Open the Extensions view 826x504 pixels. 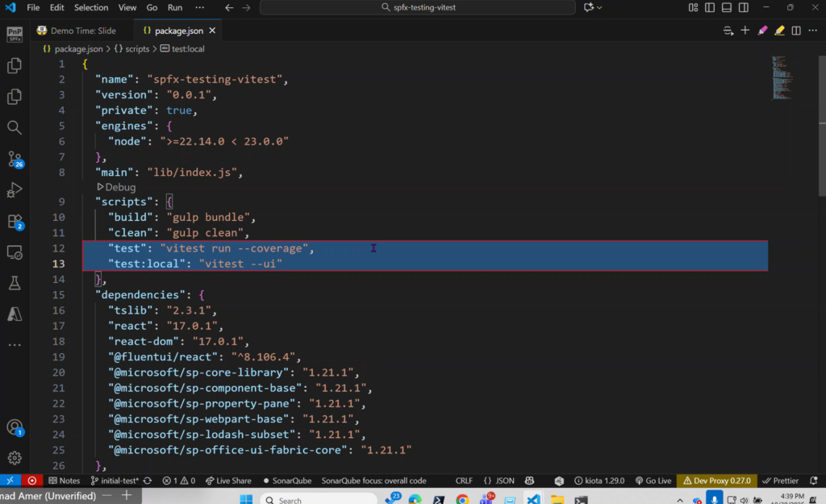click(14, 221)
